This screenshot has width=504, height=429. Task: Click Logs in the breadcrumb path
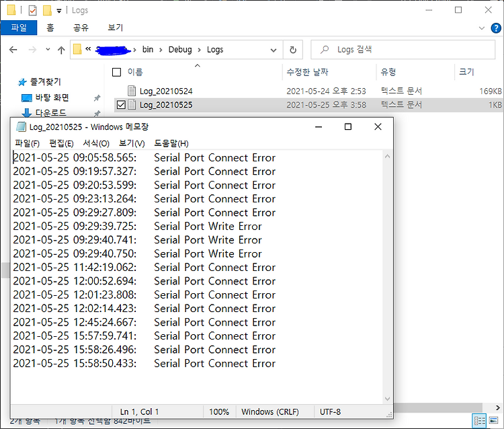pos(215,50)
